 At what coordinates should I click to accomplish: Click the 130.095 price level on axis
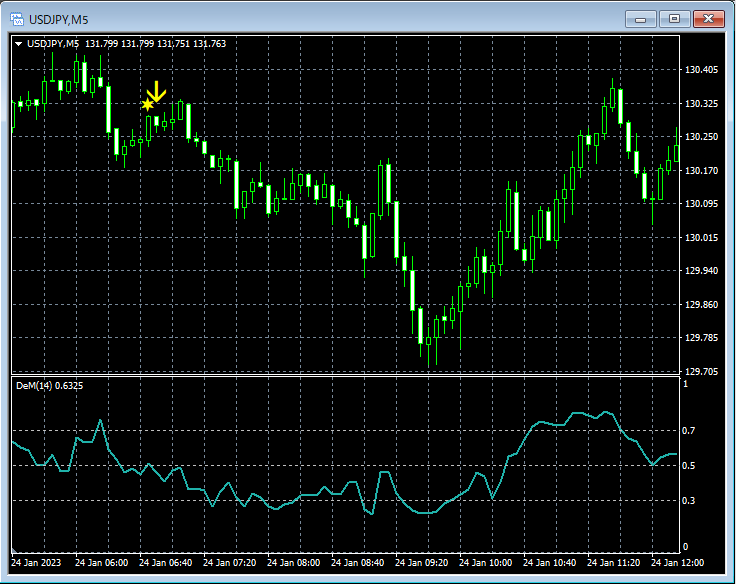(703, 204)
